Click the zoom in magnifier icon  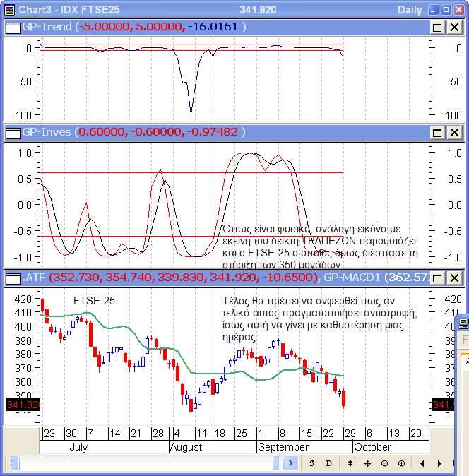pos(401,464)
